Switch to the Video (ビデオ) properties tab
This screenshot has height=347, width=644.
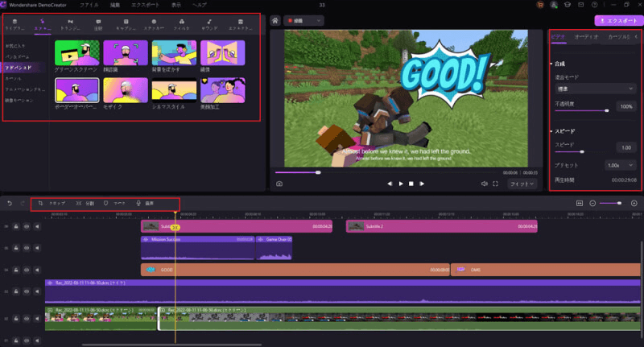click(558, 37)
